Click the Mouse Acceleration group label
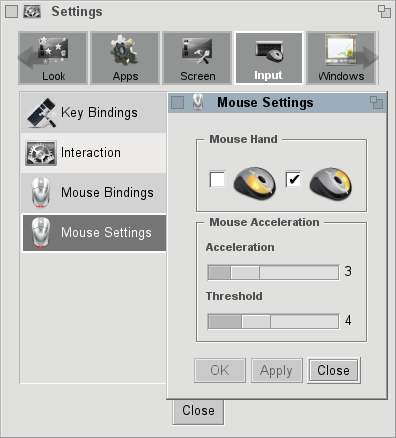The width and height of the screenshot is (396, 438). point(264,222)
